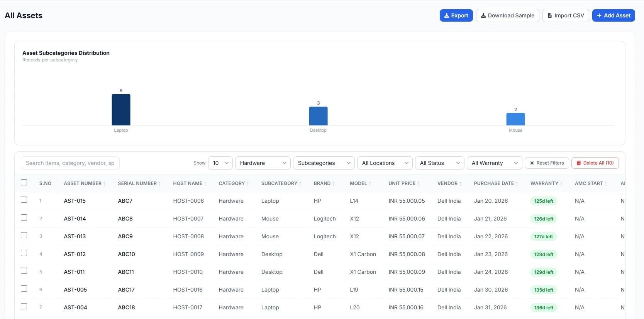Check the box for AST-015 row
The width and height of the screenshot is (644, 319).
pyautogui.click(x=24, y=200)
